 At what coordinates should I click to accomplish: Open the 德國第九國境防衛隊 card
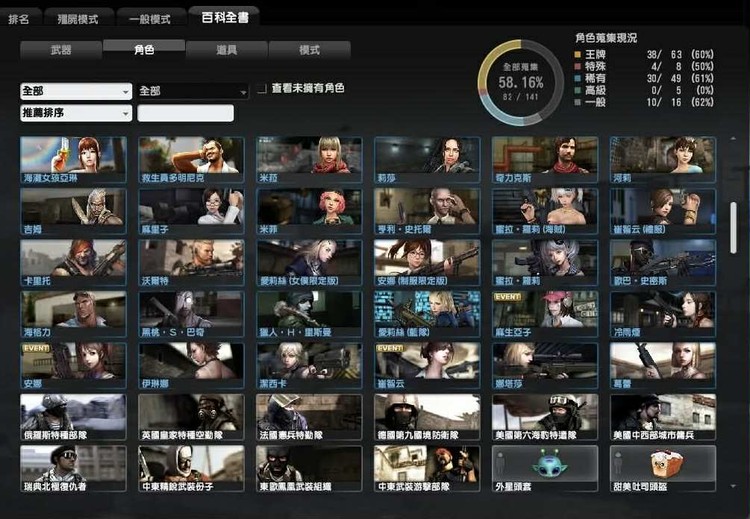(427, 417)
